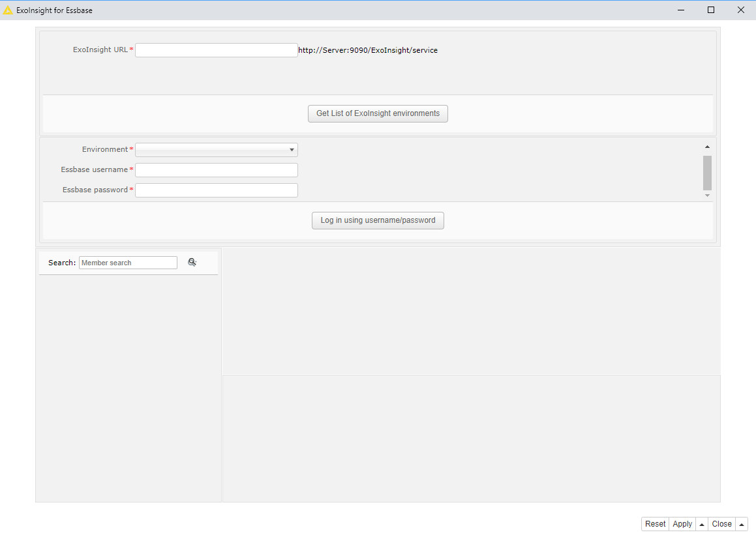Viewport: 756px width, 539px height.
Task: Click the ExoInsight URL label
Action: [100, 50]
